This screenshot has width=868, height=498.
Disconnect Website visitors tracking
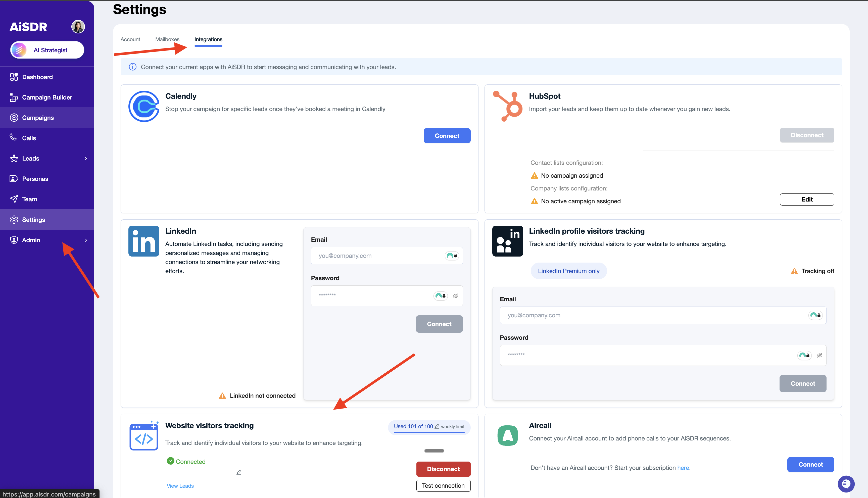tap(443, 469)
